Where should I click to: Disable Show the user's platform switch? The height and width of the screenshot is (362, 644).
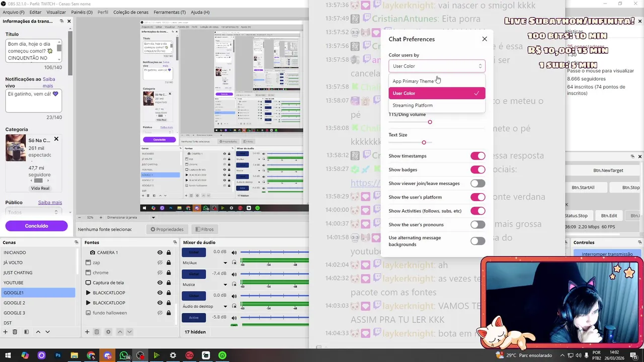coord(477,197)
